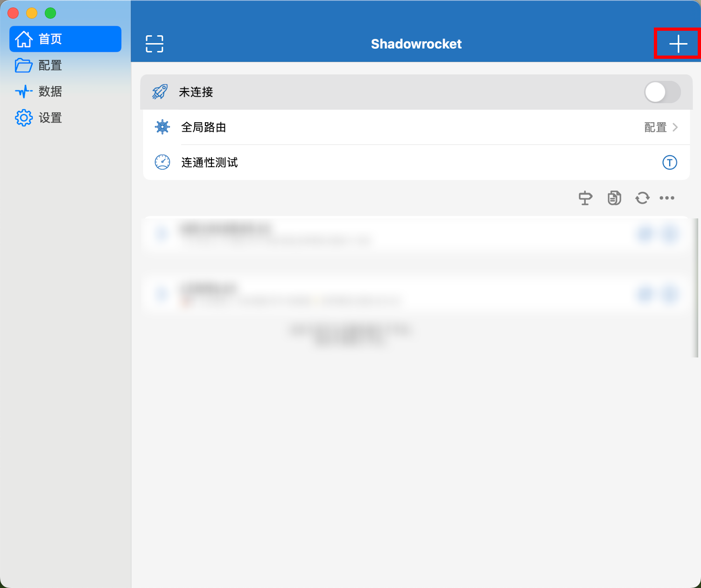This screenshot has width=701, height=588.
Task: Open the three-dot more options menu
Action: (667, 198)
